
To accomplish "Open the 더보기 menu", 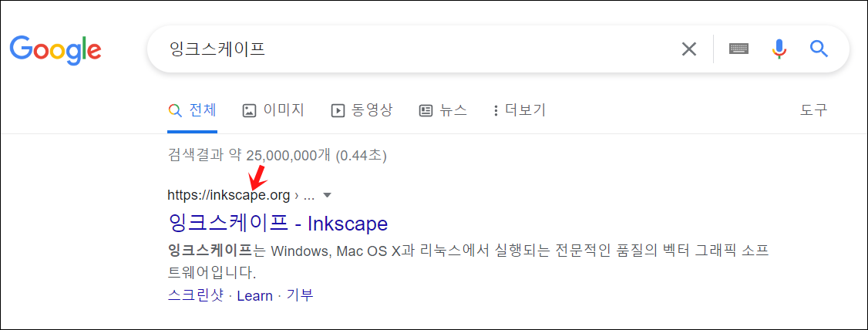I will pyautogui.click(x=520, y=110).
